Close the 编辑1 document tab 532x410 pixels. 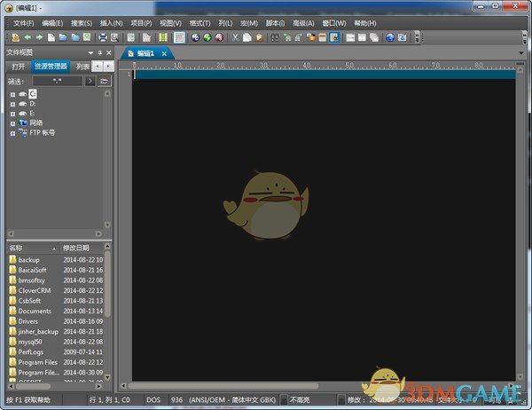(x=164, y=54)
